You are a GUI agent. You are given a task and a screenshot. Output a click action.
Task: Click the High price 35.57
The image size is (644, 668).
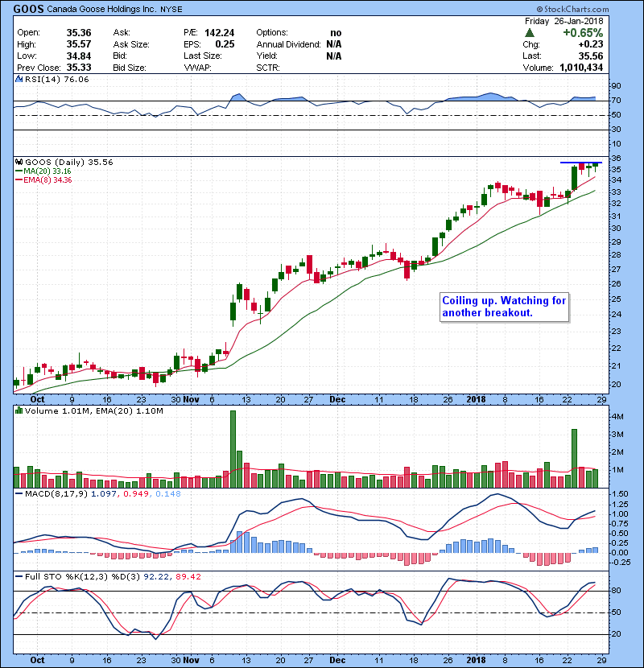(x=79, y=44)
